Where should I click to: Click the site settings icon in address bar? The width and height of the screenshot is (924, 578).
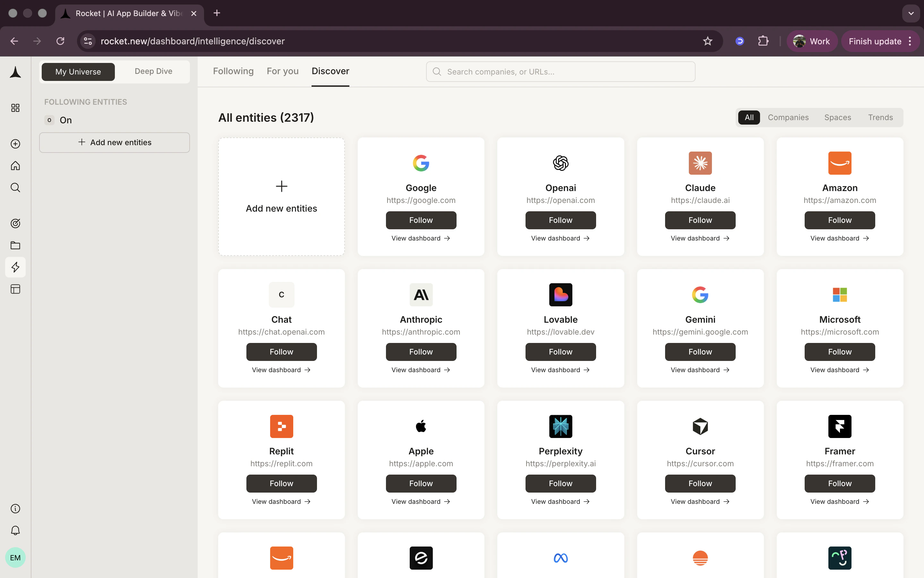[x=88, y=41]
